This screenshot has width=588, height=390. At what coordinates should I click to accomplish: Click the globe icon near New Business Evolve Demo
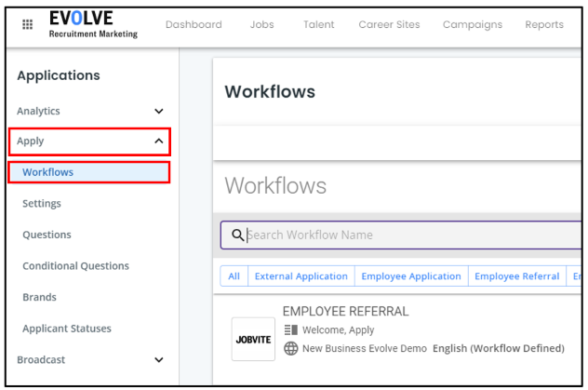click(290, 348)
